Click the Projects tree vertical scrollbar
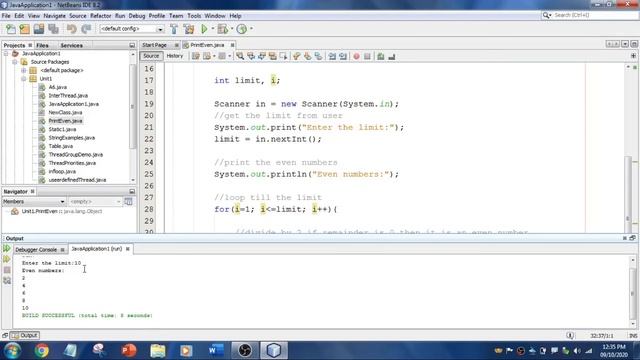The width and height of the screenshot is (640, 360). (x=132, y=106)
